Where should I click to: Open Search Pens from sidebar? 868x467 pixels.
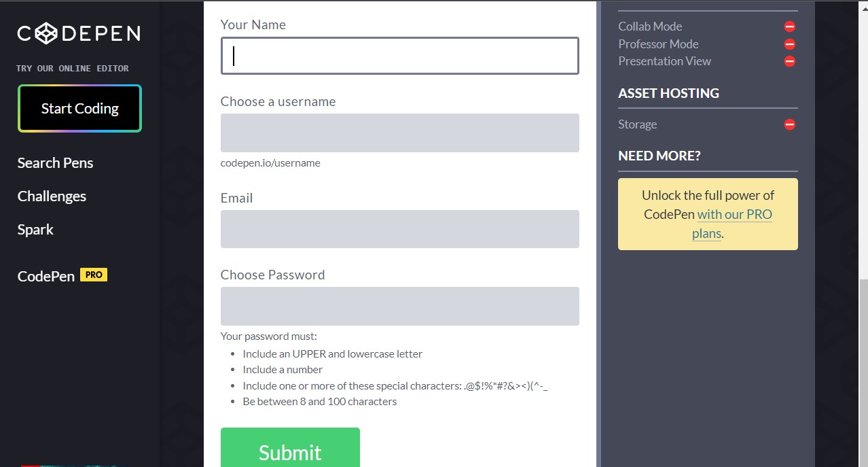55,163
